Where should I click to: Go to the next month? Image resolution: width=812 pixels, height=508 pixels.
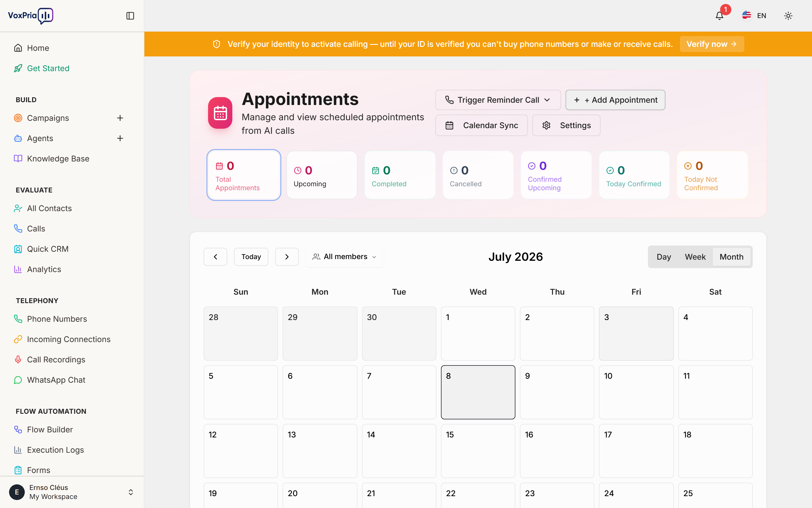[x=287, y=257]
